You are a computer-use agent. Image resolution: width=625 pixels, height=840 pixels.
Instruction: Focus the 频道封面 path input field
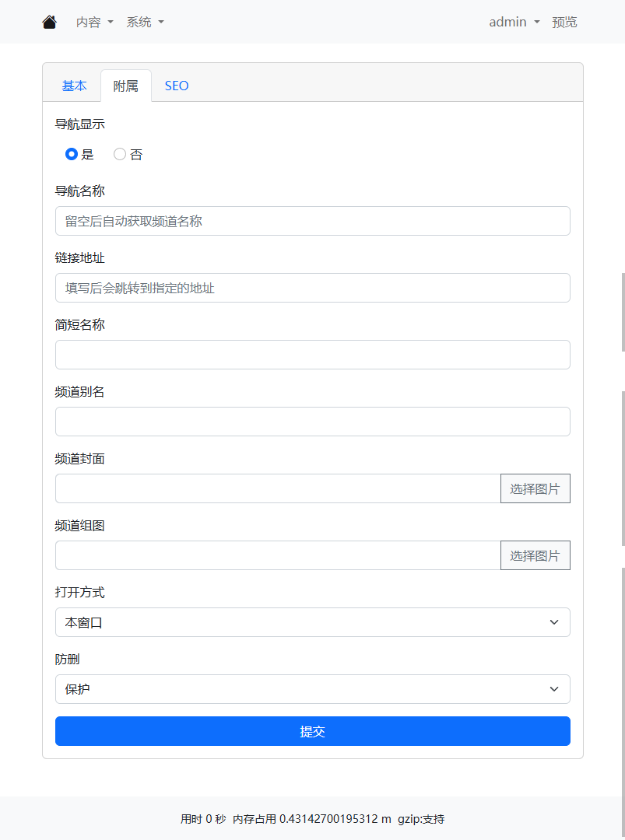(x=278, y=488)
